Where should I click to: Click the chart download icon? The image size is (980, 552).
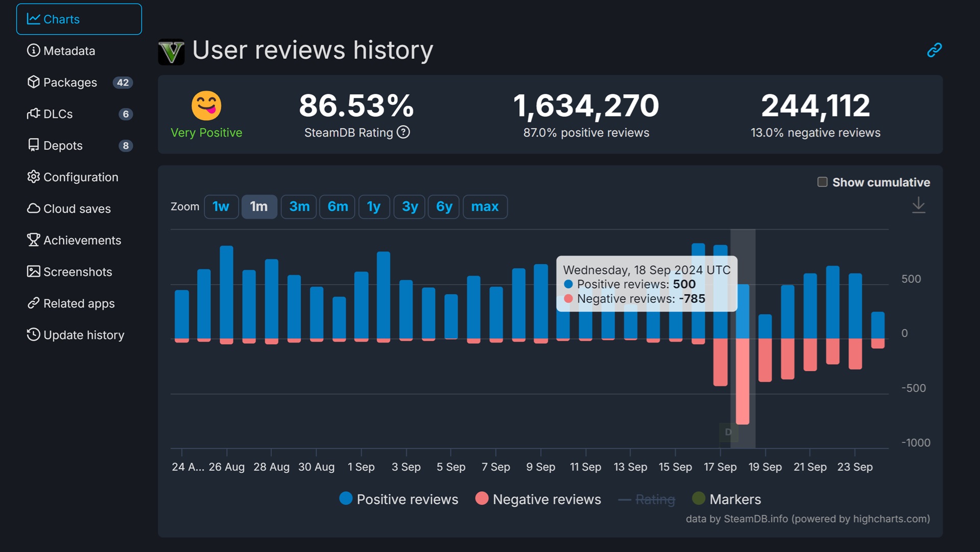tap(918, 205)
